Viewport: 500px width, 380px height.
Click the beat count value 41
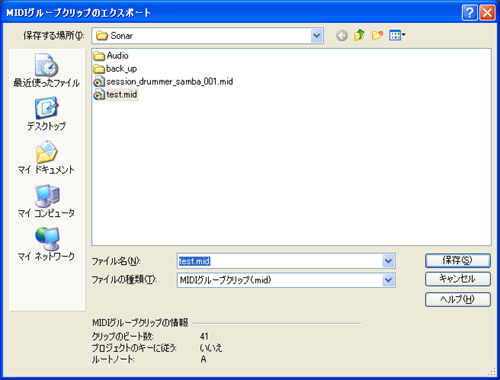204,336
